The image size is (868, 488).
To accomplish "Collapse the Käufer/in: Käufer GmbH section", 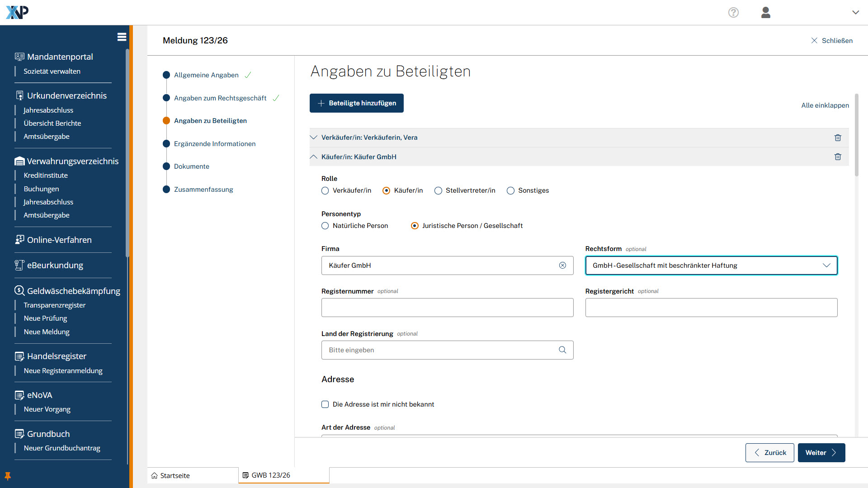I will point(314,157).
